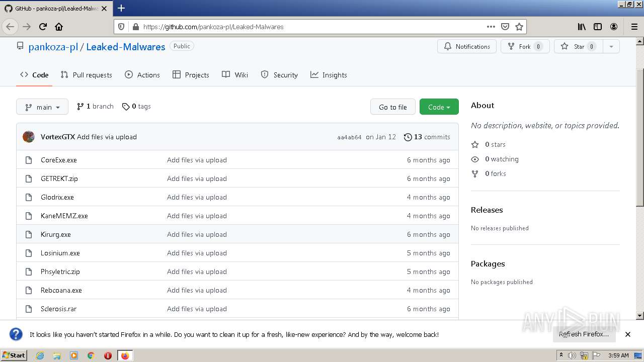Launch Chrome from the taskbar
The width and height of the screenshot is (644, 362).
click(91, 355)
